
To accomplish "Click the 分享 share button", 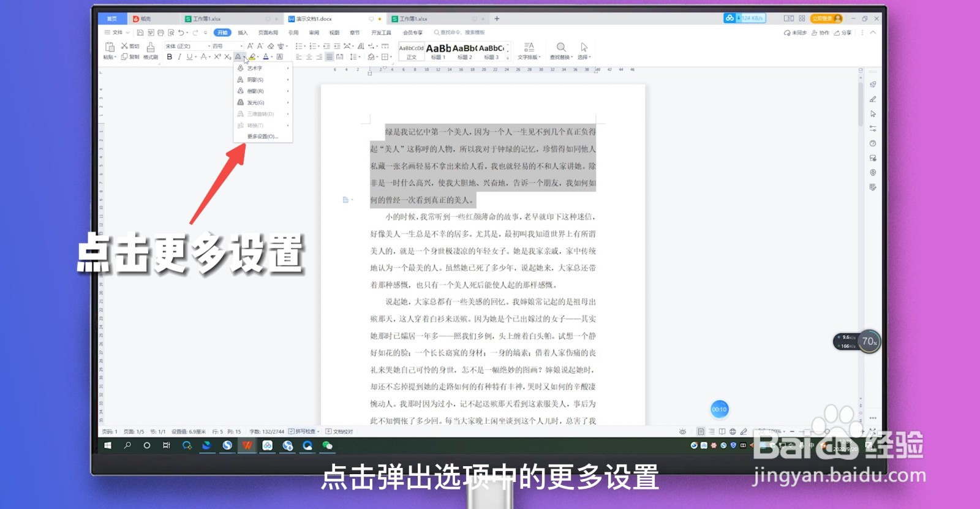I will [843, 33].
